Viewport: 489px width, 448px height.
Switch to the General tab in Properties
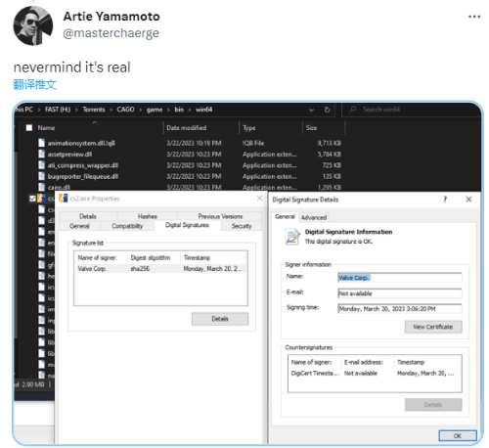(x=79, y=226)
